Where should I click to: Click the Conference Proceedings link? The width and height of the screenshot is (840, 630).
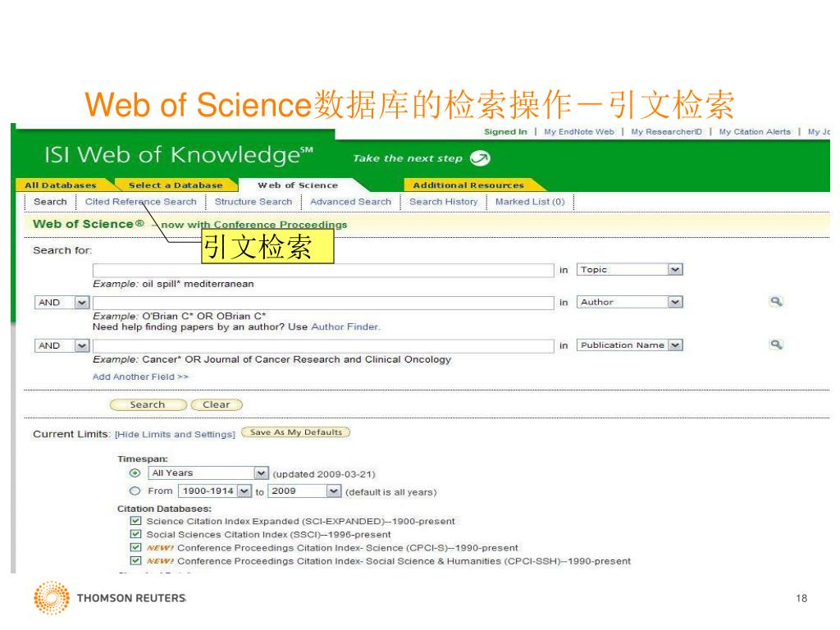281,225
